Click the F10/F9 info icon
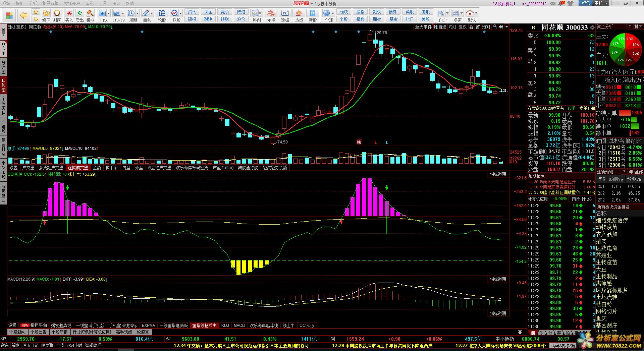 pyautogui.click(x=117, y=13)
